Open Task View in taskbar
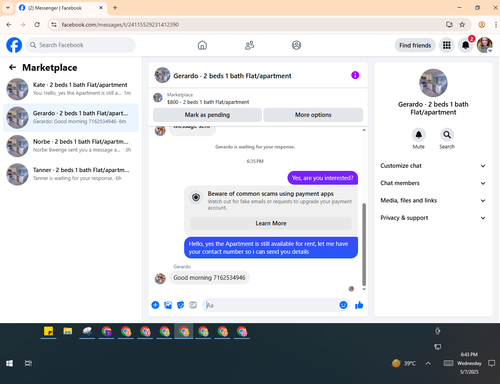The height and width of the screenshot is (384, 500). 28,363
